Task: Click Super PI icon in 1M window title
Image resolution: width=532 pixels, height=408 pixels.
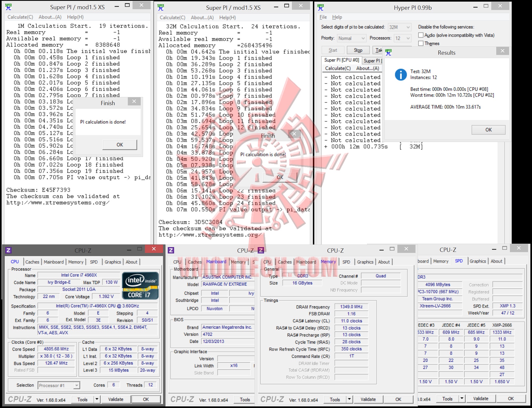Action: [x=8, y=7]
